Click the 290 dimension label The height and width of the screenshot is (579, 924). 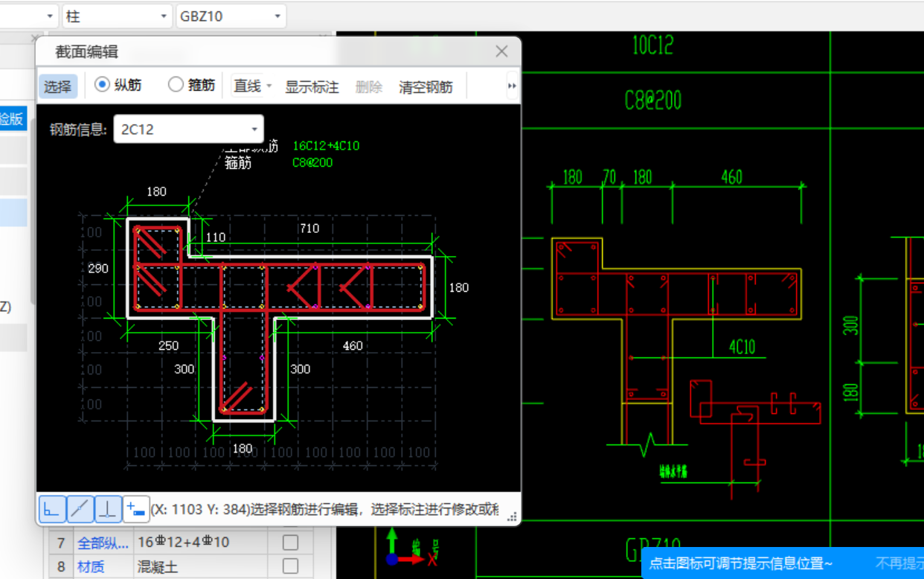click(98, 268)
